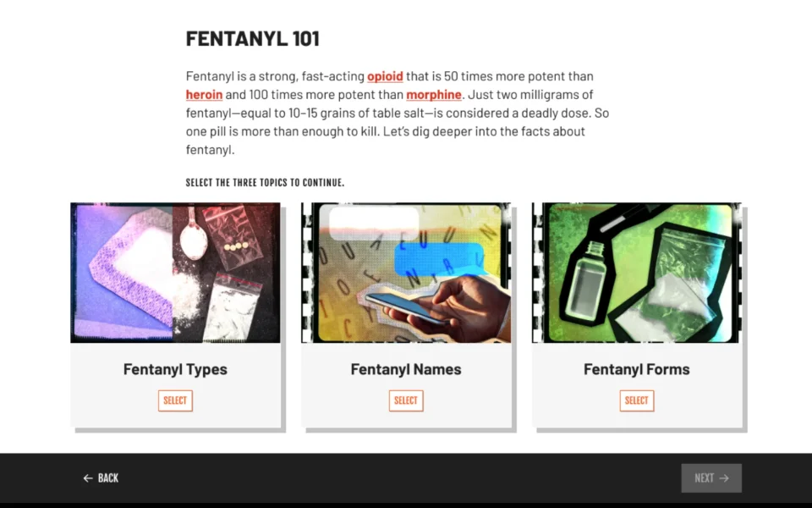Open the heroin definition link
The width and height of the screenshot is (812, 508).
[x=204, y=94]
